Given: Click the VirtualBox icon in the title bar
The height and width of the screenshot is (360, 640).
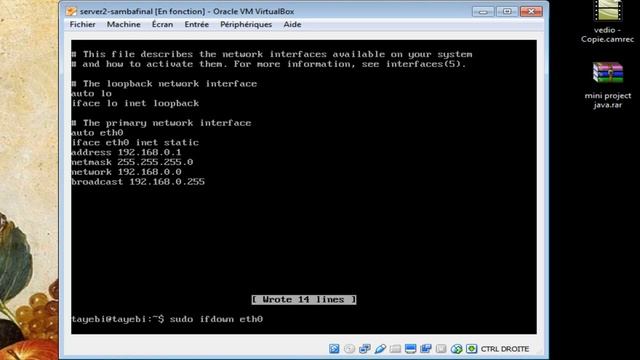Looking at the screenshot, I should [71, 11].
